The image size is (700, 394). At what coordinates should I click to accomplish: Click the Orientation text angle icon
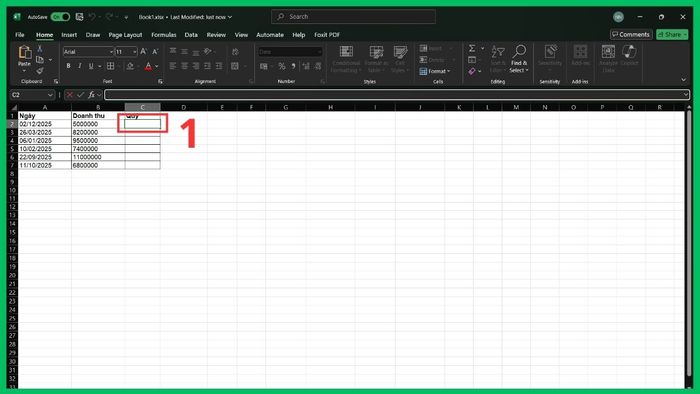pos(208,51)
